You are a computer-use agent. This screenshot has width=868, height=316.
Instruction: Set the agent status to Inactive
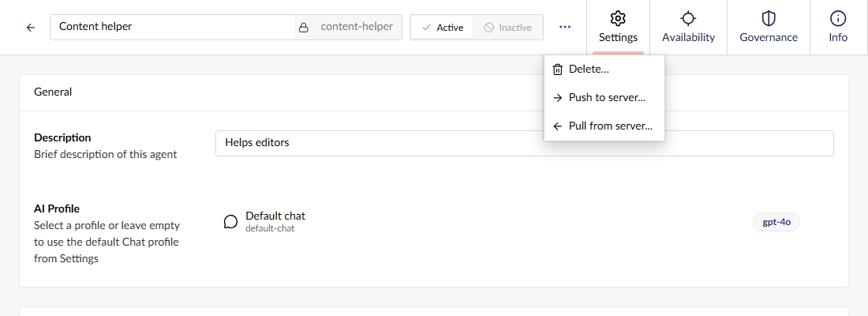(x=507, y=27)
